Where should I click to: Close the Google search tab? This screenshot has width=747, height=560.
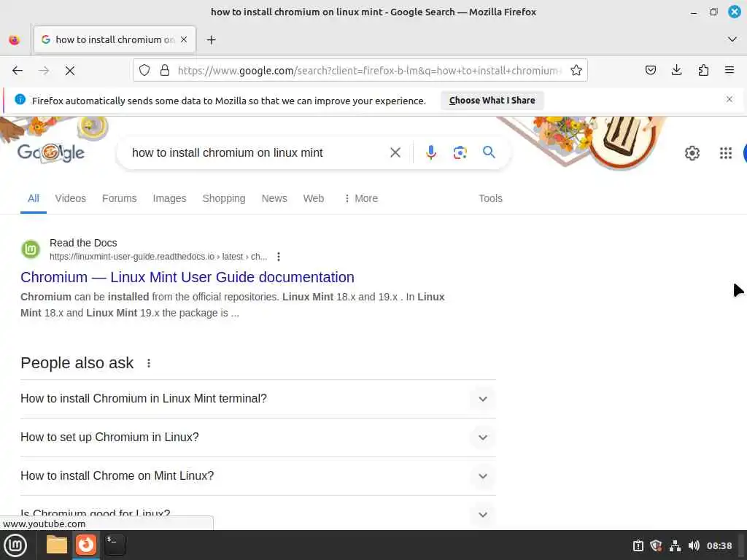point(184,39)
